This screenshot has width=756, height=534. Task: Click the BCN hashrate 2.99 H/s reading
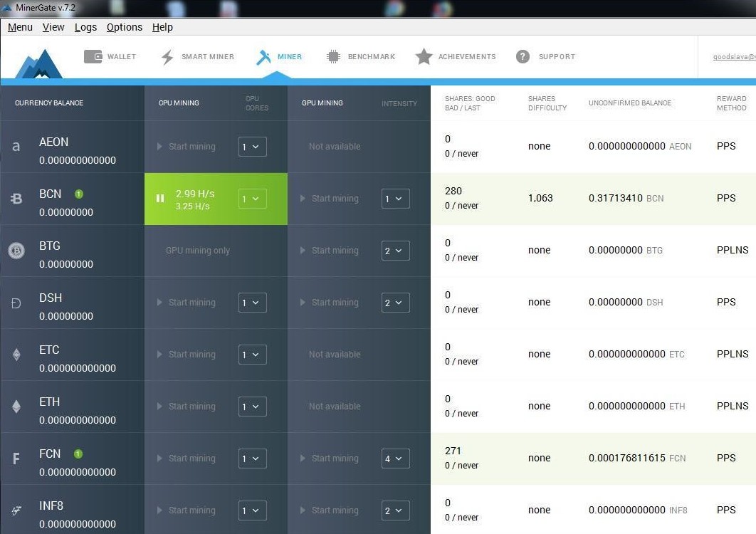pyautogui.click(x=195, y=194)
